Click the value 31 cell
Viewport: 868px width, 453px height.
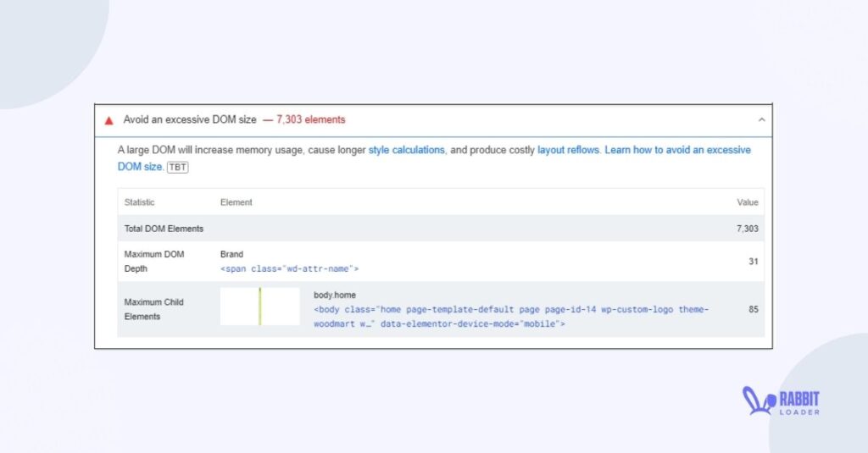tap(754, 261)
